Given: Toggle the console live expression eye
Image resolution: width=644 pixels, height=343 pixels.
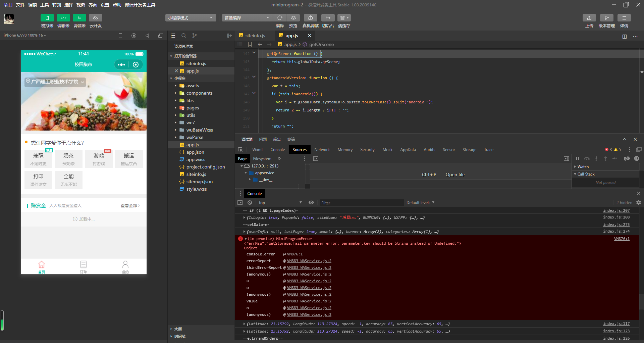Looking at the screenshot, I should tap(311, 202).
